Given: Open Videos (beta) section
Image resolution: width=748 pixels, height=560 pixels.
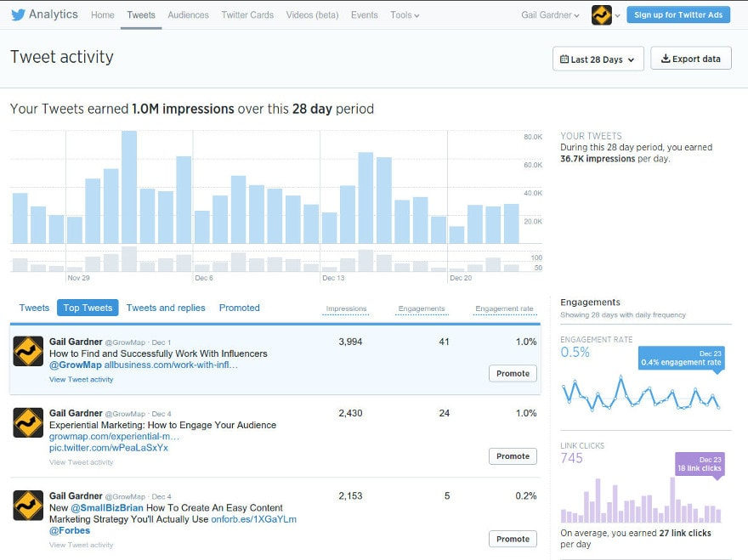Looking at the screenshot, I should pyautogui.click(x=313, y=14).
